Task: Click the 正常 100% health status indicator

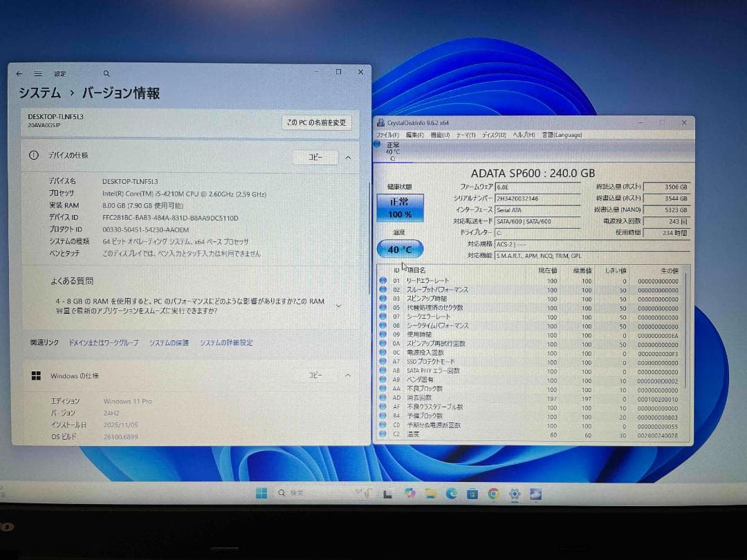Action: click(x=400, y=208)
